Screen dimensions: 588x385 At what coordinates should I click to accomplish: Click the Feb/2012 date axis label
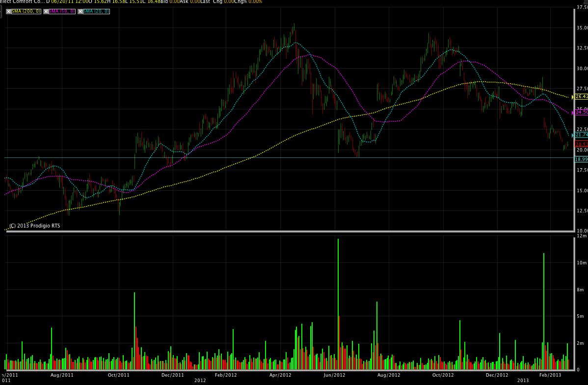click(226, 375)
